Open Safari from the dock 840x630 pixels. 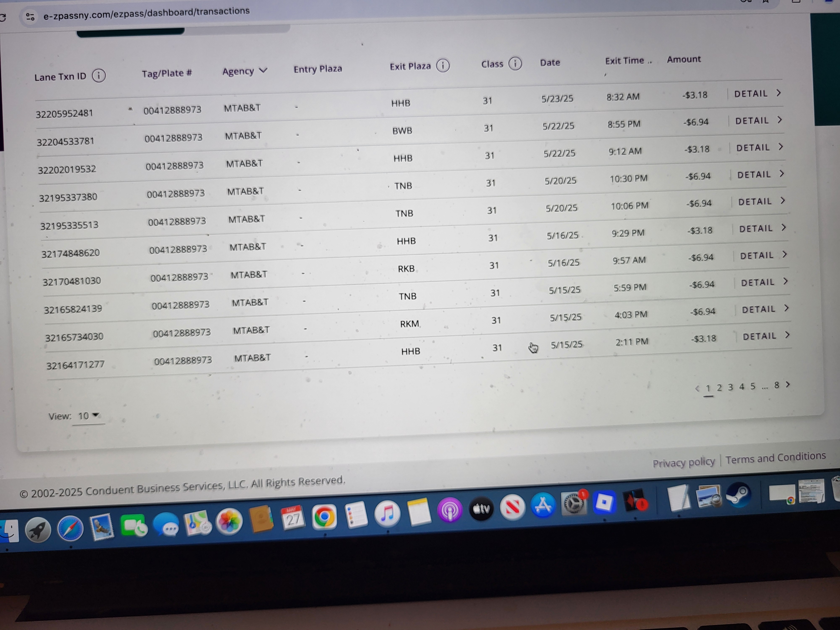(71, 528)
